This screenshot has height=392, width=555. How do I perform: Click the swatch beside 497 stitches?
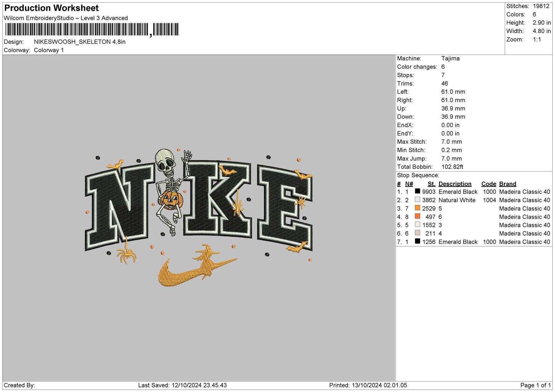click(417, 216)
